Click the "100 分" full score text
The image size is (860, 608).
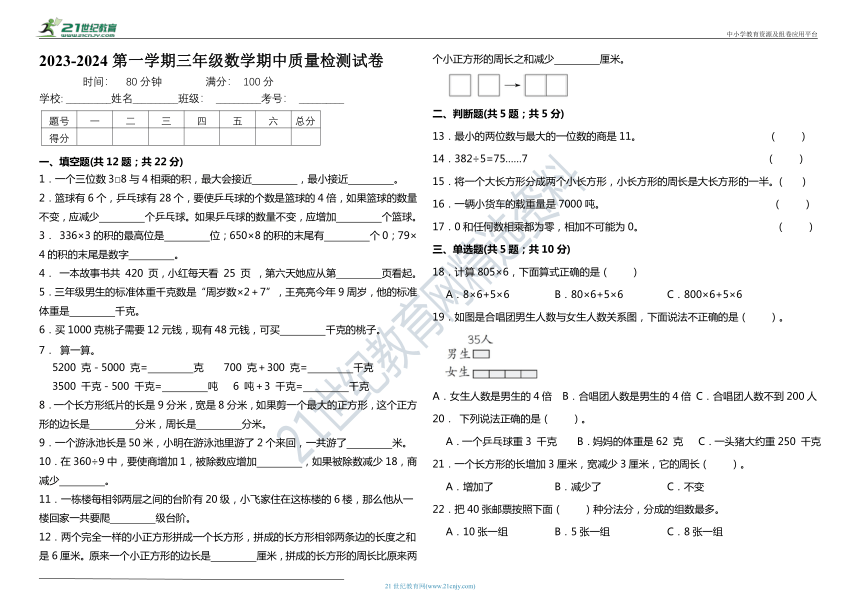258,82
